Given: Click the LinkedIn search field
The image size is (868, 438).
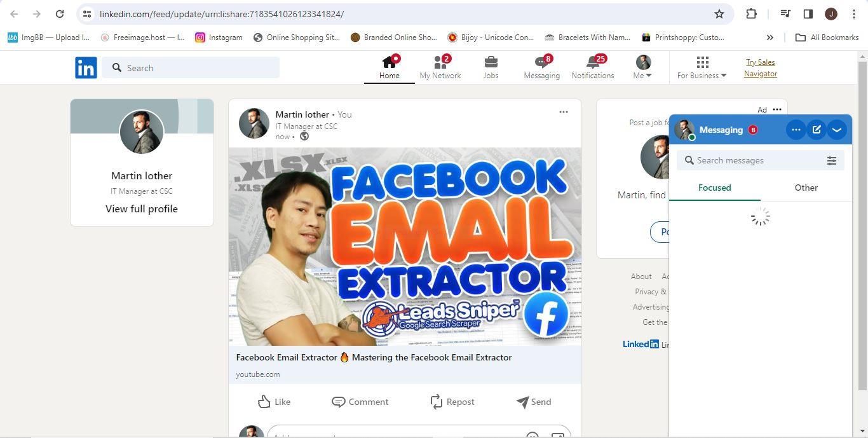Looking at the screenshot, I should tap(191, 67).
